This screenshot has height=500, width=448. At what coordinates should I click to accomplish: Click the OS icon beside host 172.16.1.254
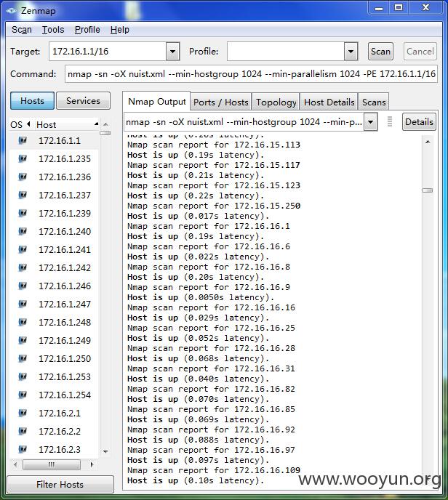click(x=23, y=395)
